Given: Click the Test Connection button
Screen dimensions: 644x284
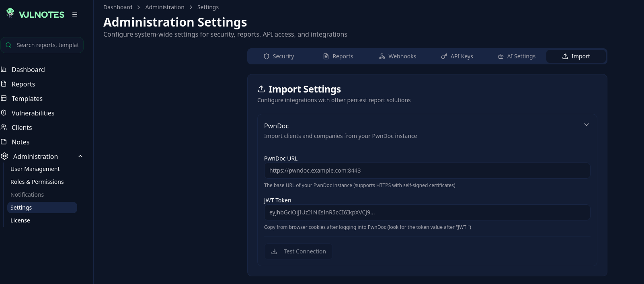Looking at the screenshot, I should tap(298, 251).
